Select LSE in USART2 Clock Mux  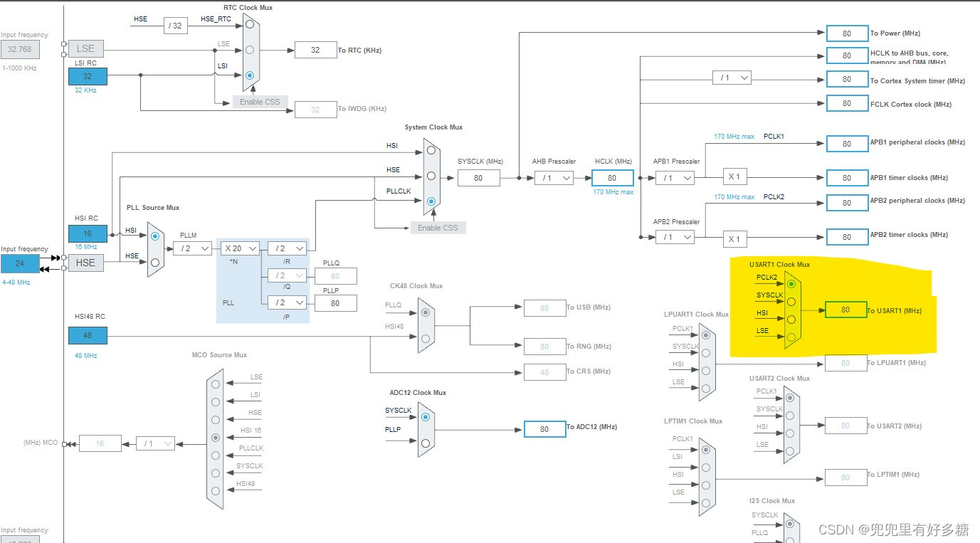coord(789,450)
